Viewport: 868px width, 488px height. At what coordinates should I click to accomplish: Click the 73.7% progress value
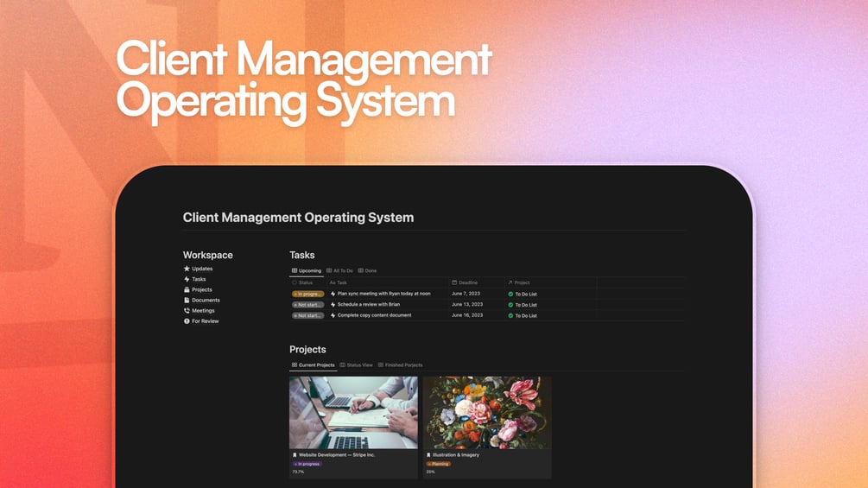coord(298,472)
